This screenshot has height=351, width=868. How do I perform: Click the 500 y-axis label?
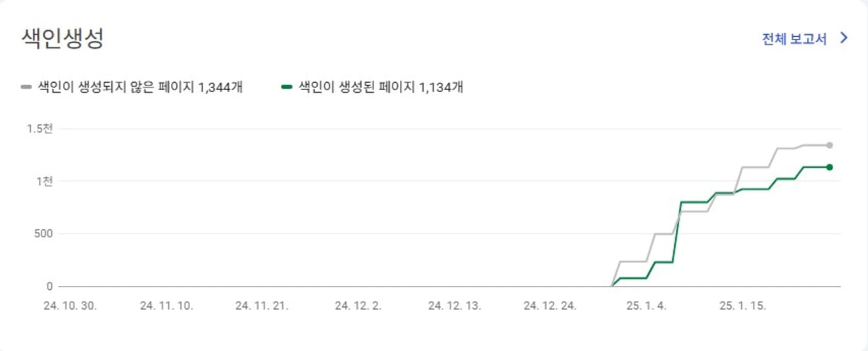point(43,234)
